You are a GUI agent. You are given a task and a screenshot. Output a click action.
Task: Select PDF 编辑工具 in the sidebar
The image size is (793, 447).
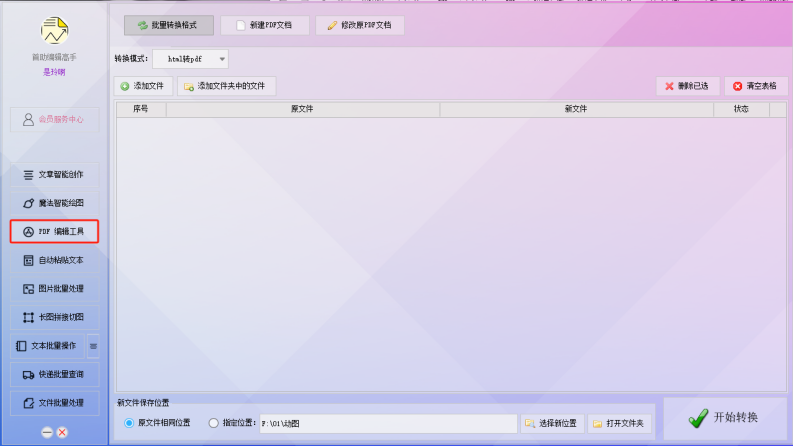[54, 232]
